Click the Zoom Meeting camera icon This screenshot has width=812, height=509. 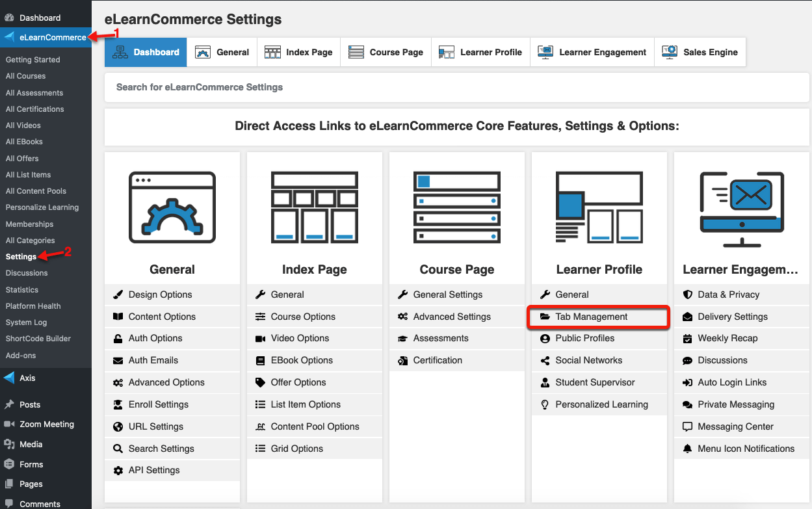click(9, 424)
